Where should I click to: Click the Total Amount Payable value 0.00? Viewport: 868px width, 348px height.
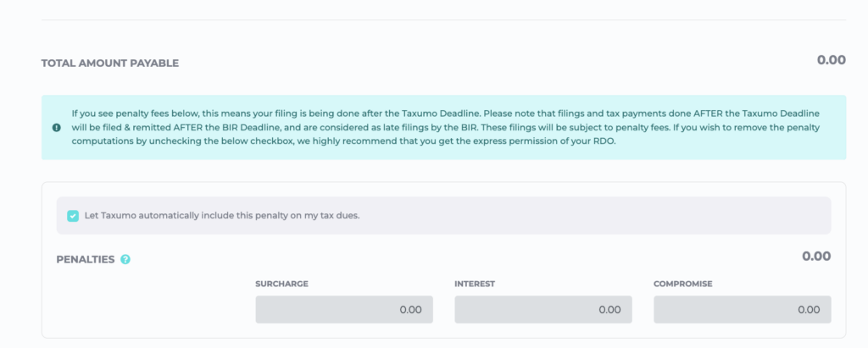pyautogui.click(x=831, y=60)
